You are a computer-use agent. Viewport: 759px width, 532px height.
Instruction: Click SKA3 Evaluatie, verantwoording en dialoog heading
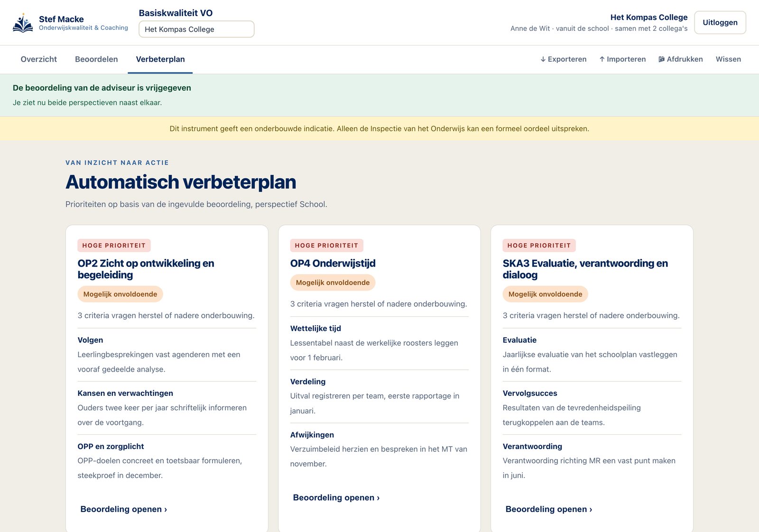click(x=585, y=269)
